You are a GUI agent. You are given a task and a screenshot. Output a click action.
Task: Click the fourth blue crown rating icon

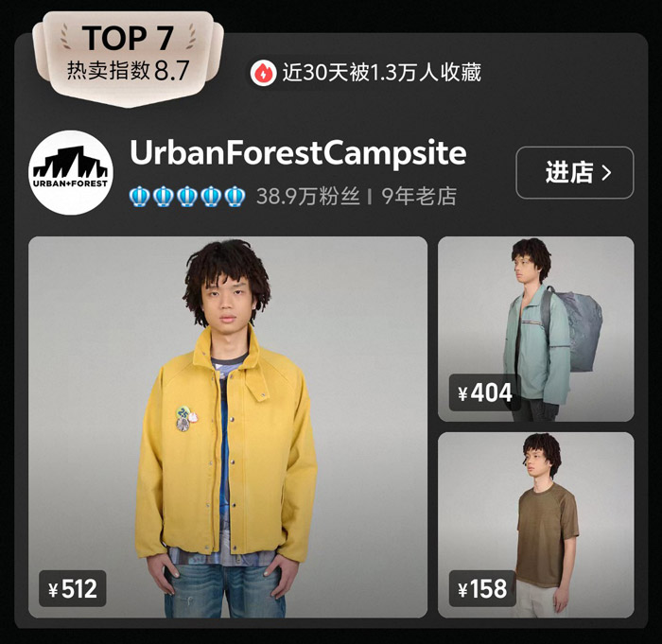pos(210,197)
